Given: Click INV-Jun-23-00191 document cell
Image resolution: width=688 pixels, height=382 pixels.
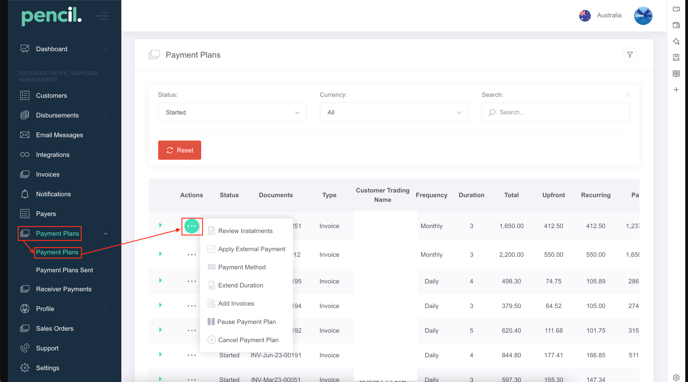Looking at the screenshot, I should pos(276,355).
